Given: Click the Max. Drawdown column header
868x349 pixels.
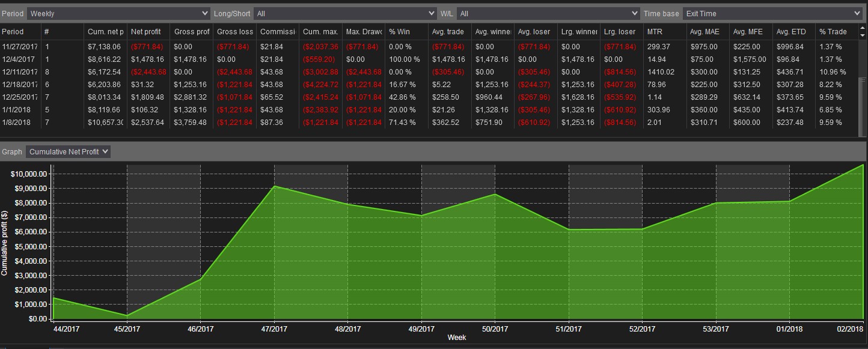Looking at the screenshot, I should point(364,31).
